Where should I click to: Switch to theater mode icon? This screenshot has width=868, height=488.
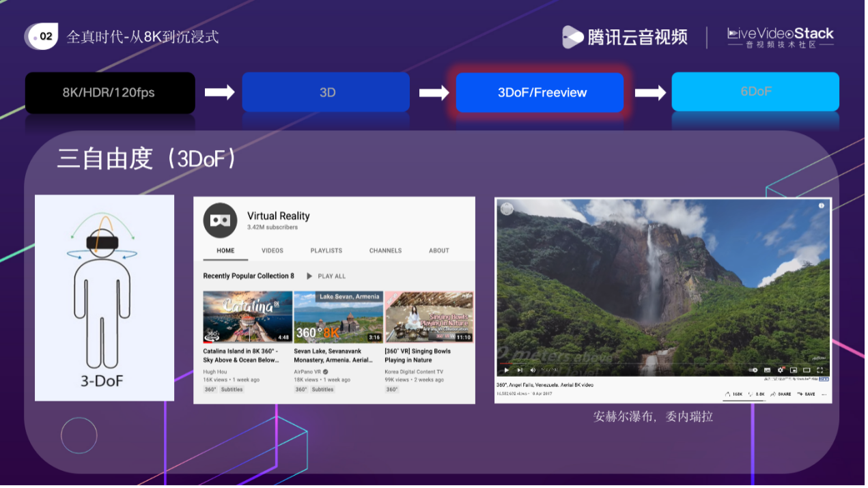pyautogui.click(x=807, y=370)
